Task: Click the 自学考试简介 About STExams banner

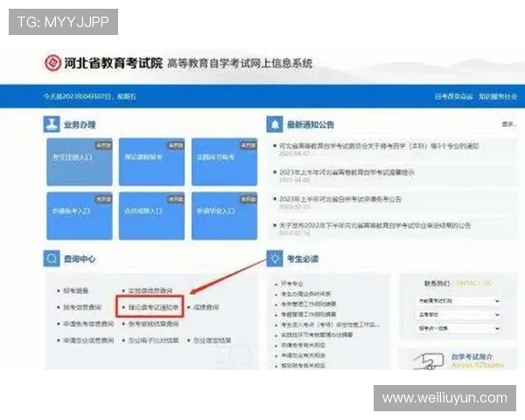Action: point(458,360)
